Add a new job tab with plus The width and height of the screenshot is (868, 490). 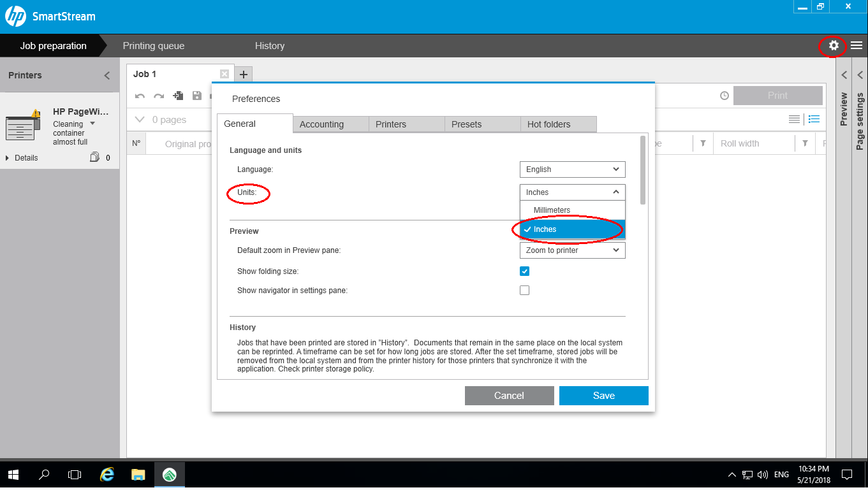[x=244, y=75]
